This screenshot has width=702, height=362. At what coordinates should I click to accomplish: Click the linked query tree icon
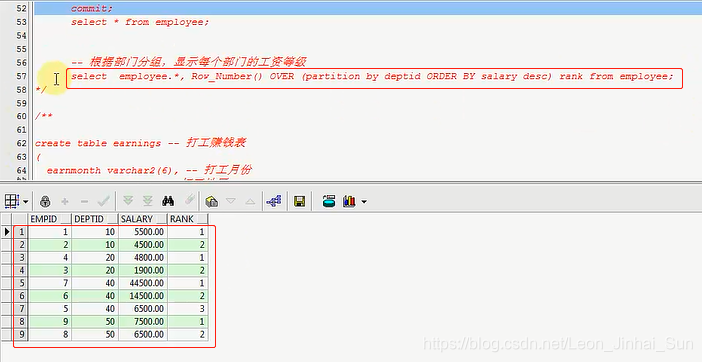[274, 201]
